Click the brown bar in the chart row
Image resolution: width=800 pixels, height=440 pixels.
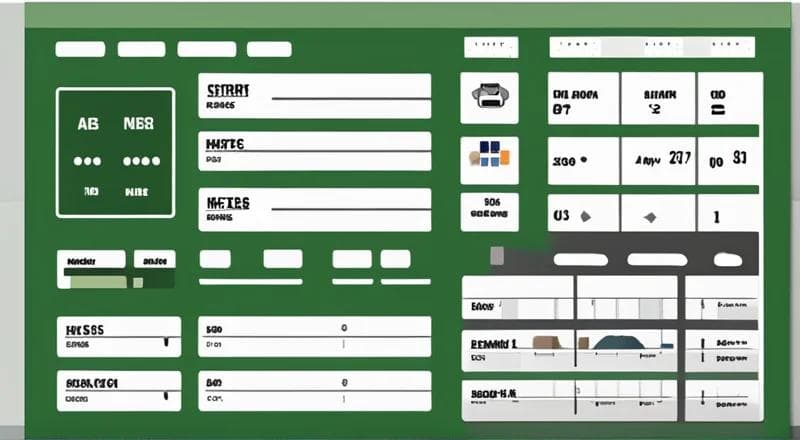547,342
